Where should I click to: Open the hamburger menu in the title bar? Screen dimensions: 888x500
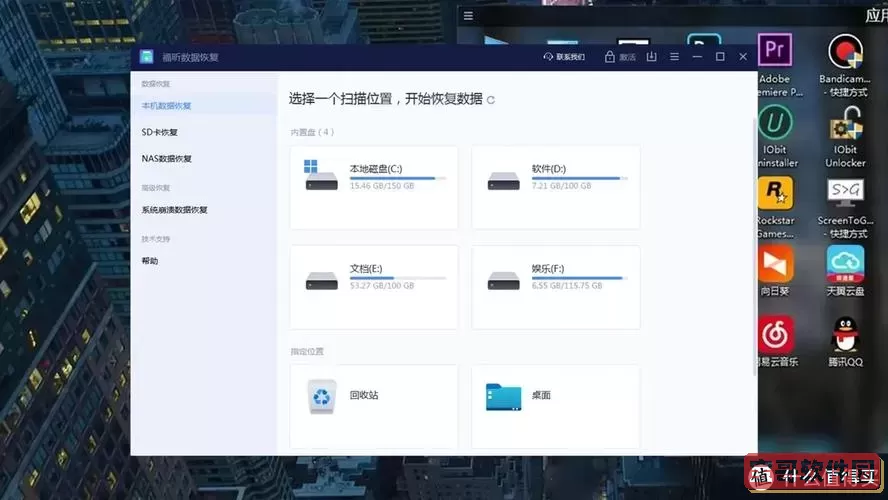click(x=674, y=57)
